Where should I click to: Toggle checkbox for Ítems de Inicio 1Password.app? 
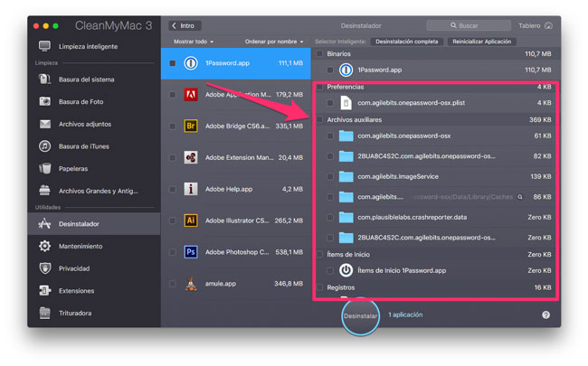pos(330,270)
